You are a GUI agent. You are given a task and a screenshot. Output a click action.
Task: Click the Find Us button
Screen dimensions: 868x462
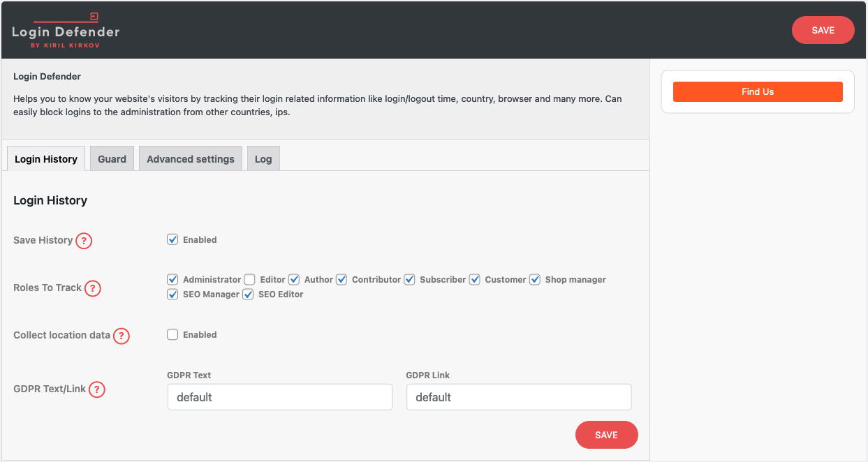click(758, 91)
